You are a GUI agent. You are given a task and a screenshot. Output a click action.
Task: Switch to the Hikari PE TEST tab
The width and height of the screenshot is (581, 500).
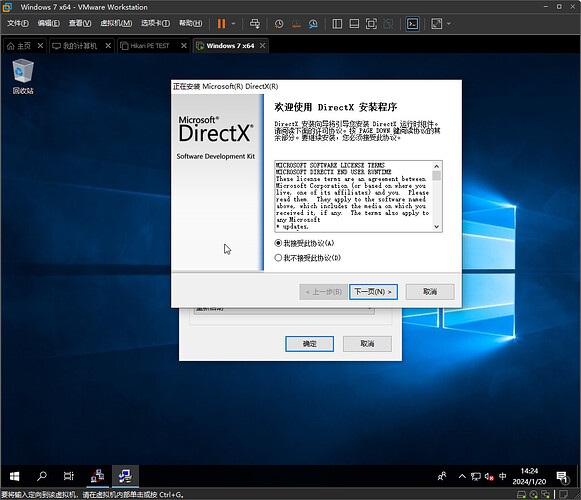click(x=150, y=46)
